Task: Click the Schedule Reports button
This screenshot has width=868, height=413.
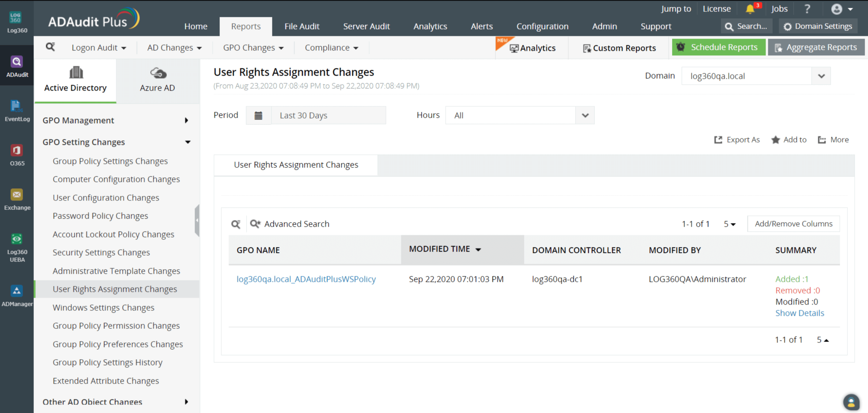Action: click(718, 47)
